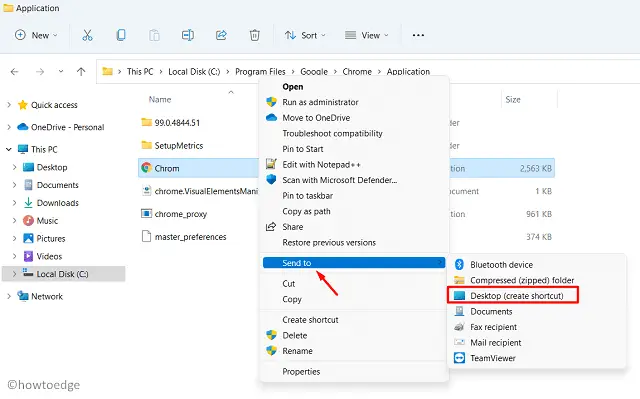Select the chrome.VisualElementsManifest file
Screen dimensions: 640x399
[x=206, y=191]
